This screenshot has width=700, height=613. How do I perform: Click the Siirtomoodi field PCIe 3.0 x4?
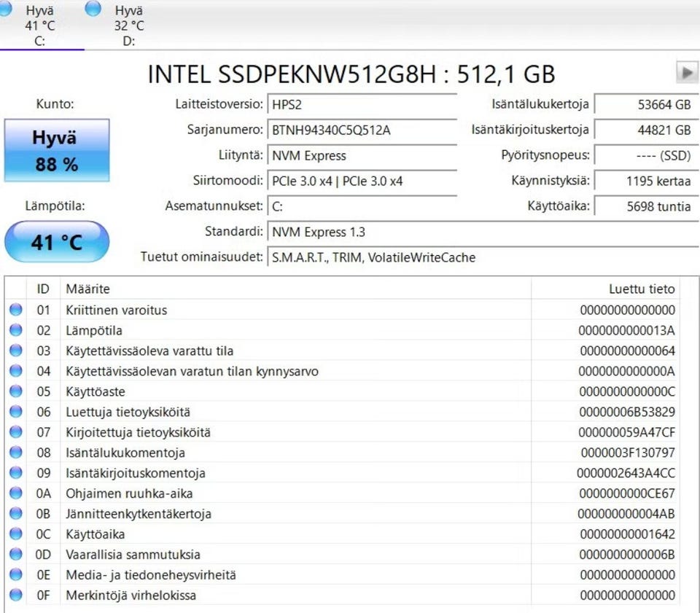[x=362, y=181]
